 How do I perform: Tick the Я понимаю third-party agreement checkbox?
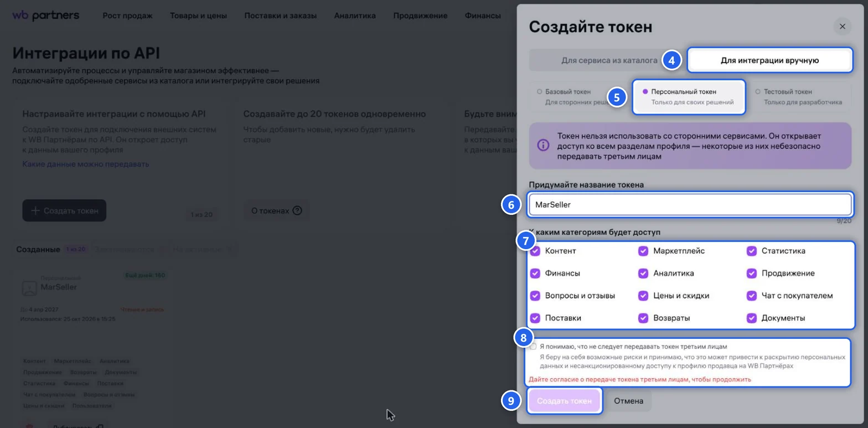tap(533, 346)
